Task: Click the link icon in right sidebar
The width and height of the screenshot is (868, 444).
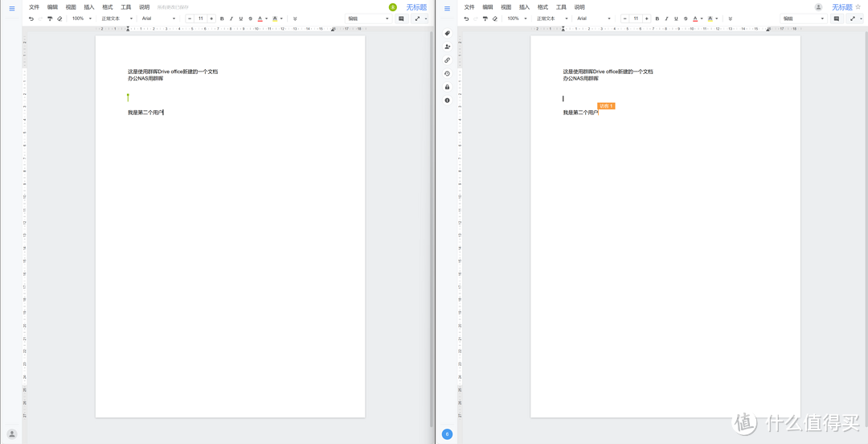Action: point(448,60)
